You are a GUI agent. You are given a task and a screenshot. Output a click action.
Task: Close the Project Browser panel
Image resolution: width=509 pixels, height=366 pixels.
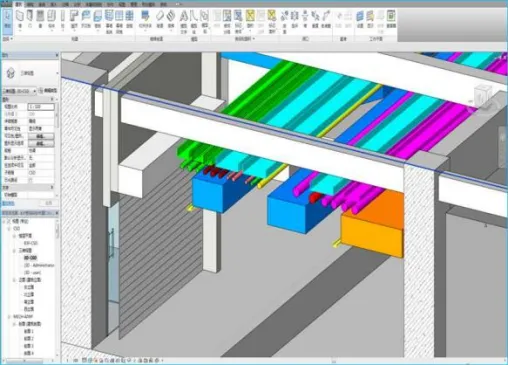tap(57, 213)
